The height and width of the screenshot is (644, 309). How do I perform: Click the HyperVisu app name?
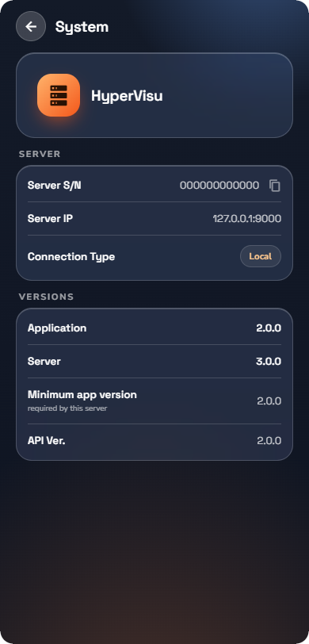click(127, 96)
